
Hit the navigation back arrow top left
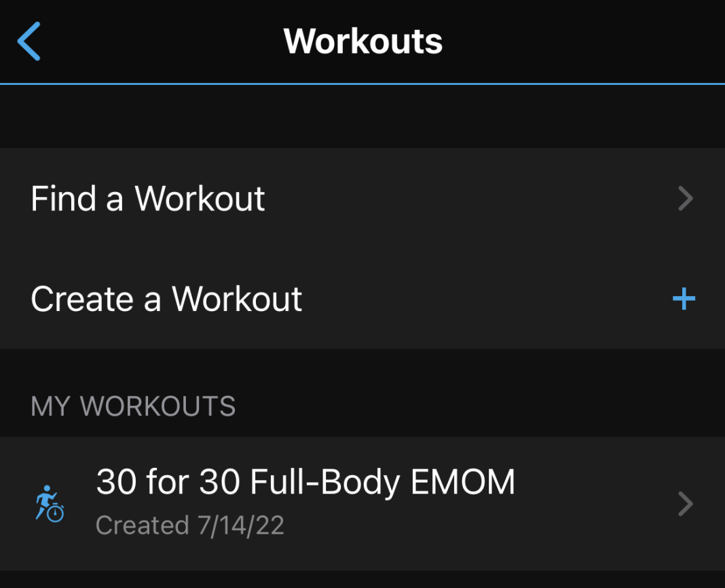(x=29, y=41)
